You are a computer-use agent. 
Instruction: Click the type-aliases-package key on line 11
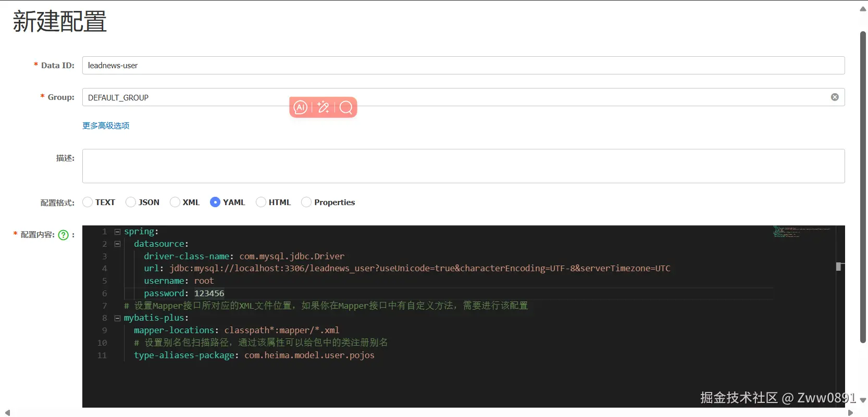[184, 356]
